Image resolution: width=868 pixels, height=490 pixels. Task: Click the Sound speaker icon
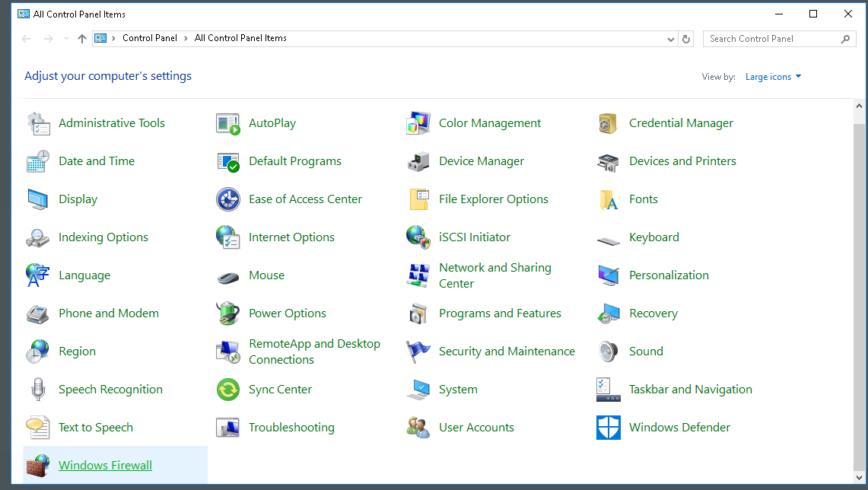[608, 352]
